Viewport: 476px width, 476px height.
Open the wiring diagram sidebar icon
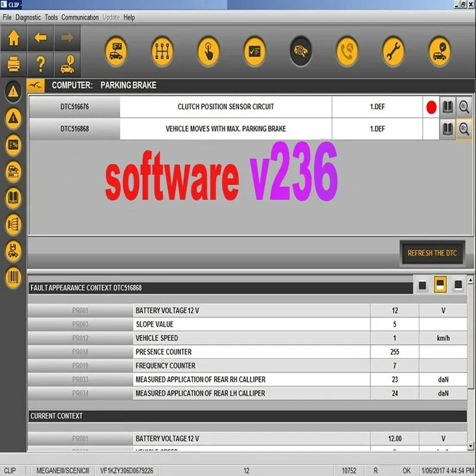click(13, 225)
